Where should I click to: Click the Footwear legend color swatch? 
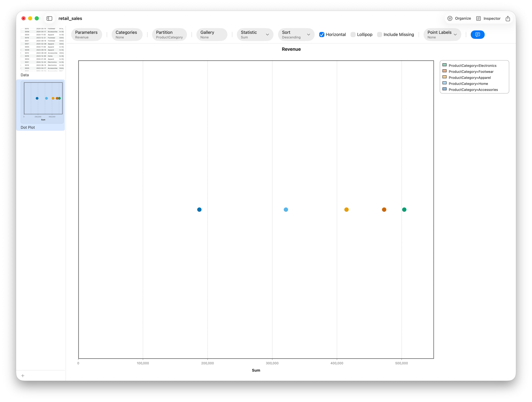(x=444, y=71)
